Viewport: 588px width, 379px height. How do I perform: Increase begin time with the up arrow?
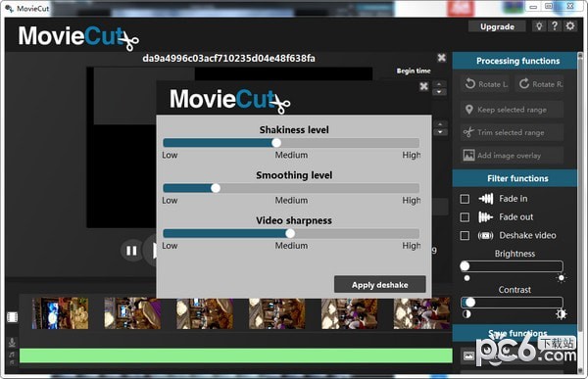click(x=439, y=84)
